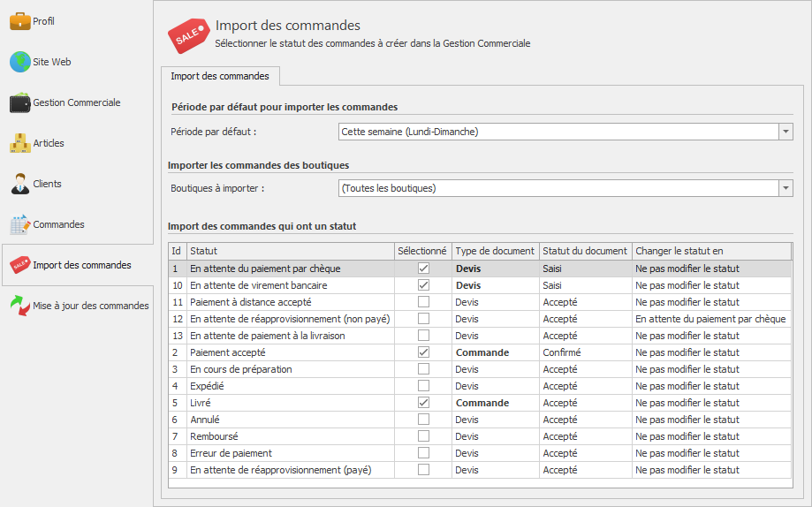
Task: Enable the Expédié status checkbox
Action: coord(424,386)
